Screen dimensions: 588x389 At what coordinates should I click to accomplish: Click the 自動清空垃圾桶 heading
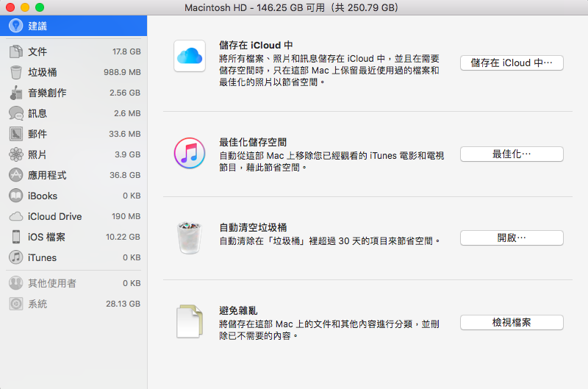coord(253,227)
